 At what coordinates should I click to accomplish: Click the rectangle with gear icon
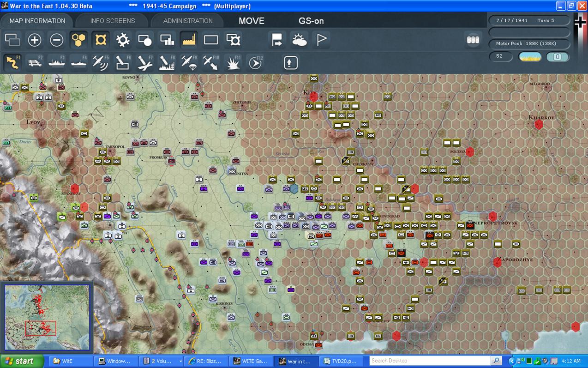(x=234, y=40)
